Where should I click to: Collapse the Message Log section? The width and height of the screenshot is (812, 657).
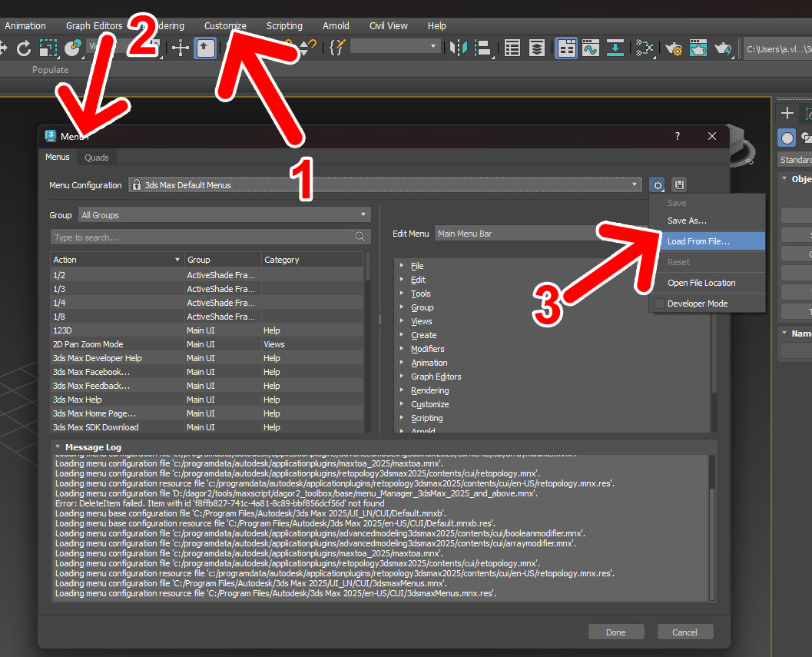coord(58,447)
